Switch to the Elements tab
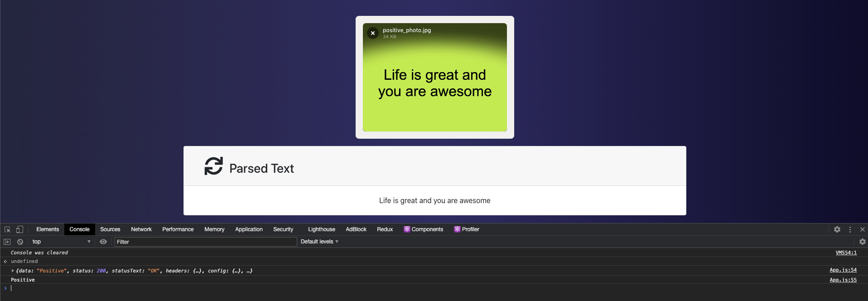Image resolution: width=868 pixels, height=301 pixels. pyautogui.click(x=48, y=229)
